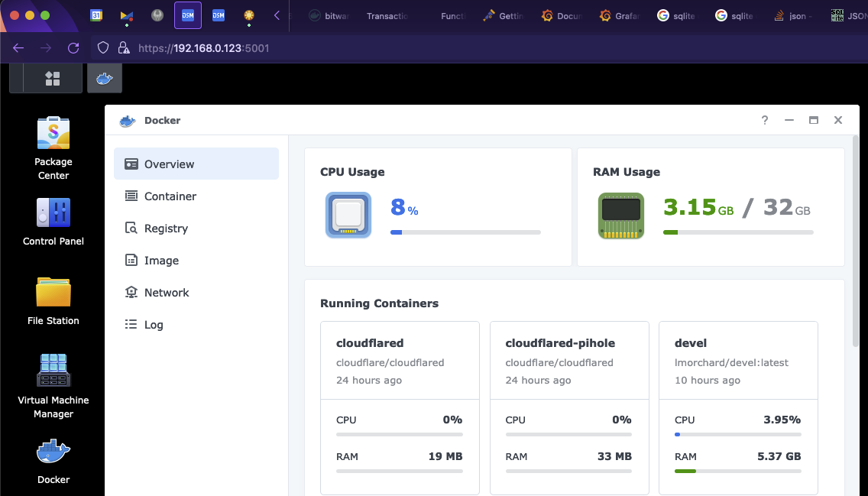Maximize the Docker window
868x496 pixels.
click(814, 120)
